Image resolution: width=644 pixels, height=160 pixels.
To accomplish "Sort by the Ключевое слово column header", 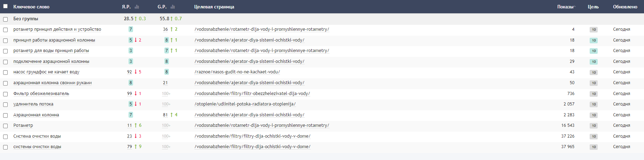I will (x=31, y=7).
